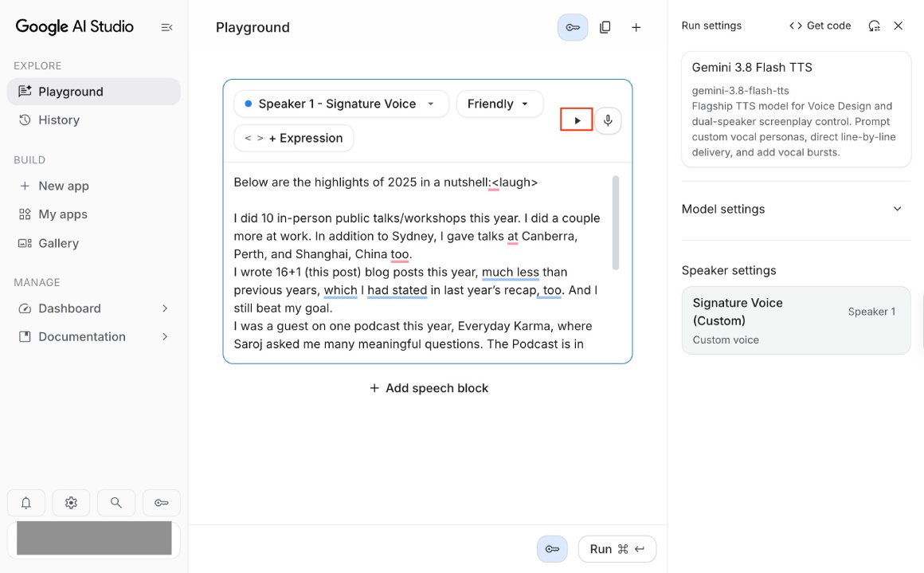This screenshot has width=924, height=573.
Task: Click the underlined words 'had stated'
Action: point(397,290)
